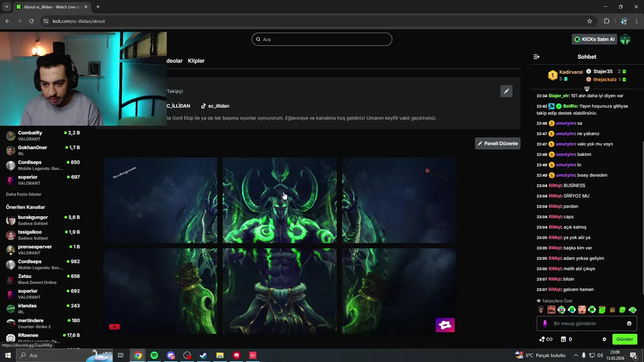Viewport: 644px width, 362px height.
Task: Click umutylm name on 'sa' message
Action: click(x=566, y=123)
